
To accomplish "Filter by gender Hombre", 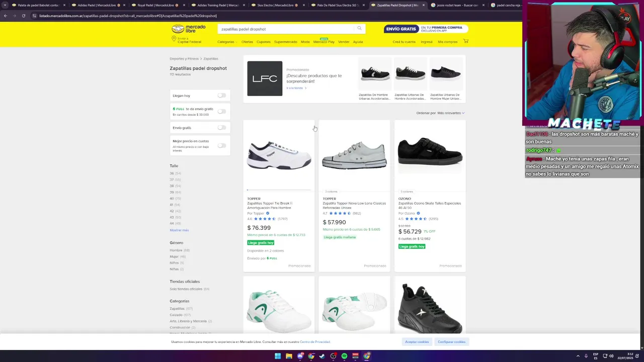I will tap(180, 250).
